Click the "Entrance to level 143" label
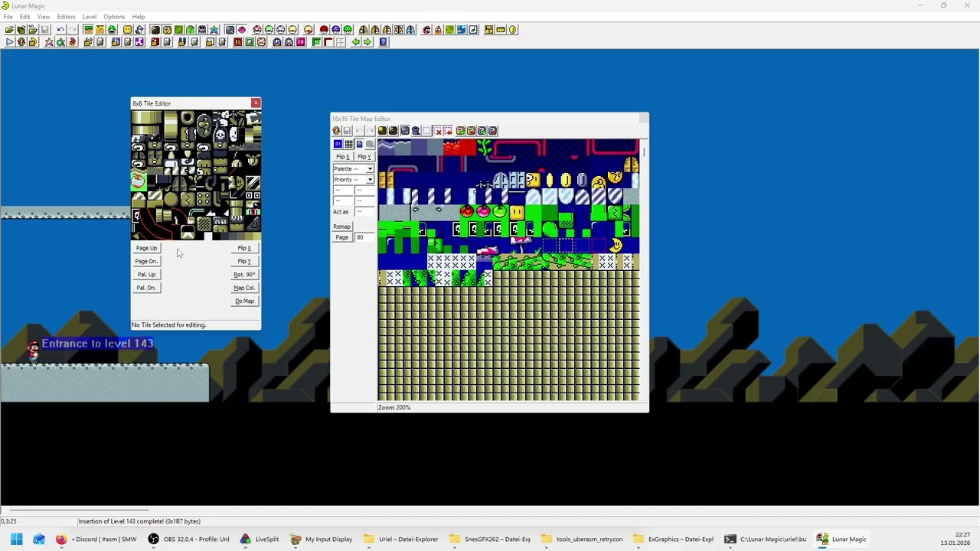The height and width of the screenshot is (551, 980). point(98,344)
